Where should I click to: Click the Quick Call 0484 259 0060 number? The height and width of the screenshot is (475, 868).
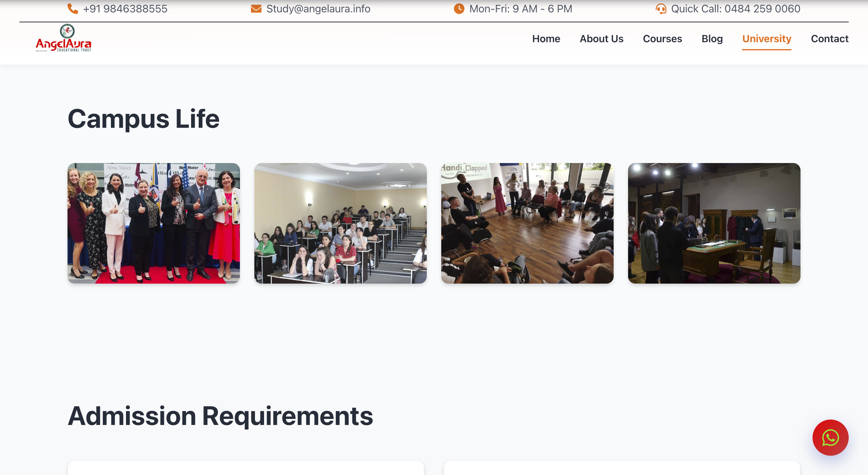click(736, 9)
